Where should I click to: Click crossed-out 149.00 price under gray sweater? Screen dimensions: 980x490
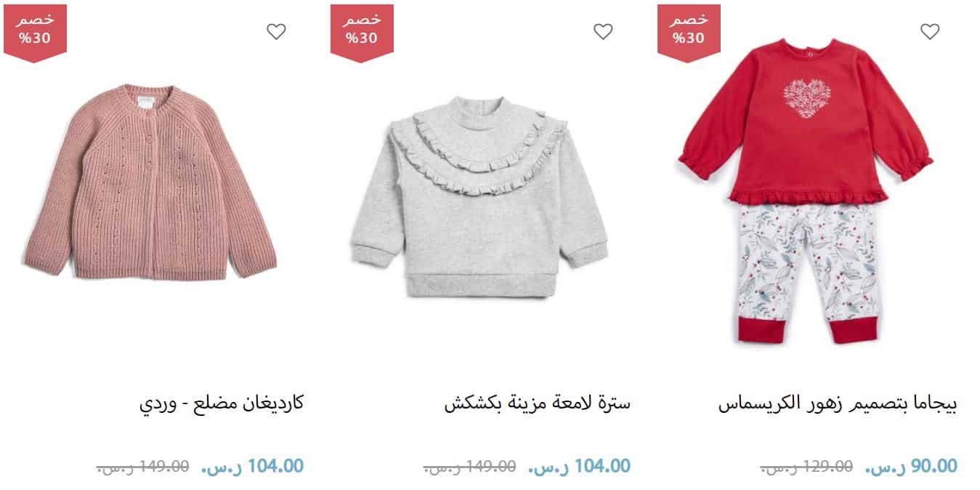point(469,467)
